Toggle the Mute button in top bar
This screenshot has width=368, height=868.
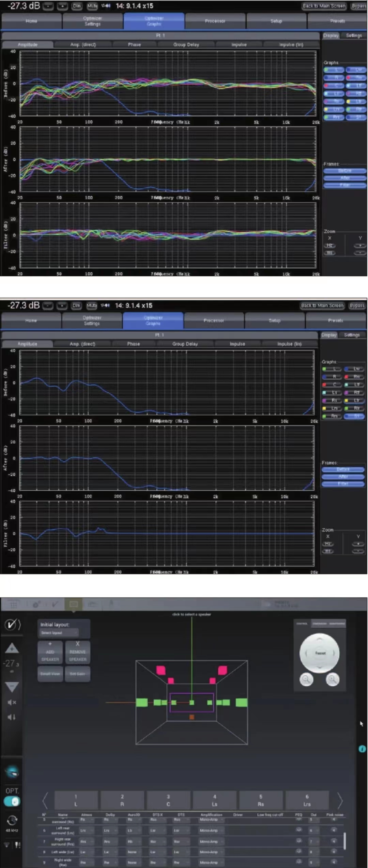pos(92,6)
